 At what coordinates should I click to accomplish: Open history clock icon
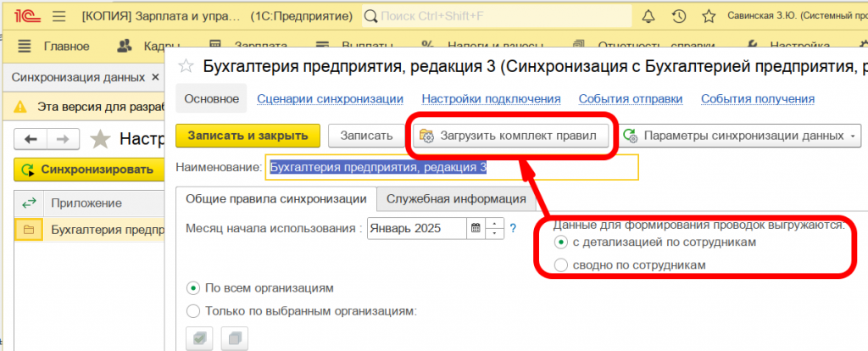tap(679, 17)
